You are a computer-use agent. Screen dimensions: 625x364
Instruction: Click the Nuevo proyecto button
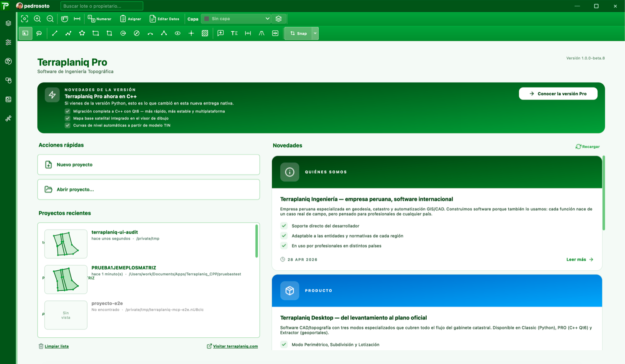coord(149,165)
